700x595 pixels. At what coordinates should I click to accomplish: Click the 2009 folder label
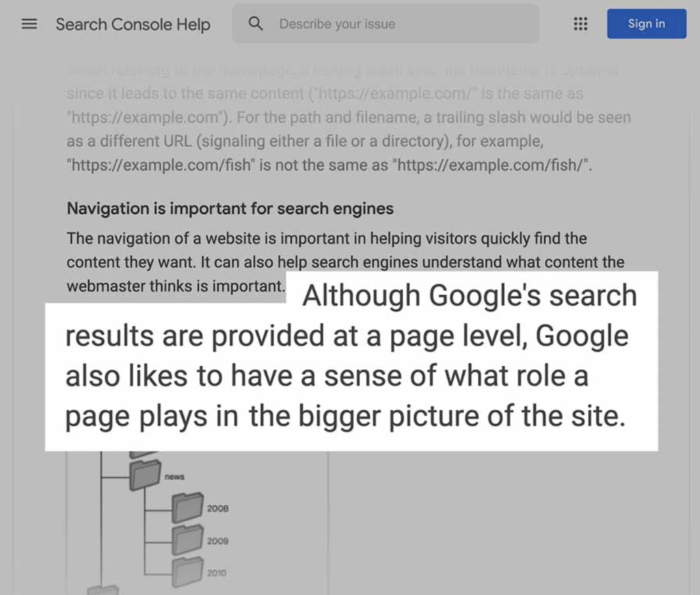tap(217, 541)
